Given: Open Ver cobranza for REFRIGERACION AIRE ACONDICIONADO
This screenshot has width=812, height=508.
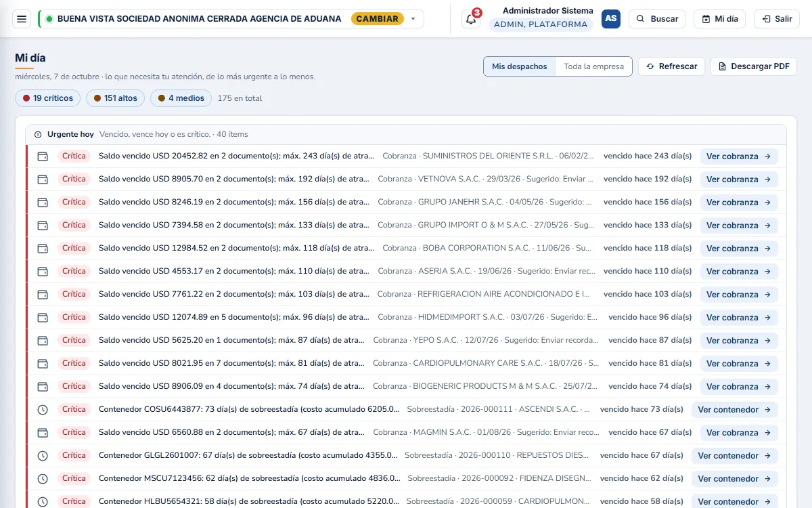Looking at the screenshot, I should point(739,295).
